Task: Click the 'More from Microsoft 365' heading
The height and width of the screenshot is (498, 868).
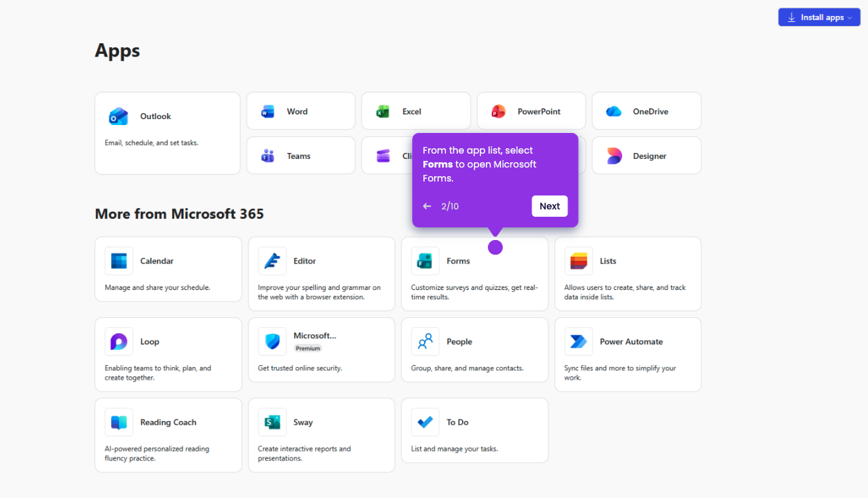Action: (179, 214)
